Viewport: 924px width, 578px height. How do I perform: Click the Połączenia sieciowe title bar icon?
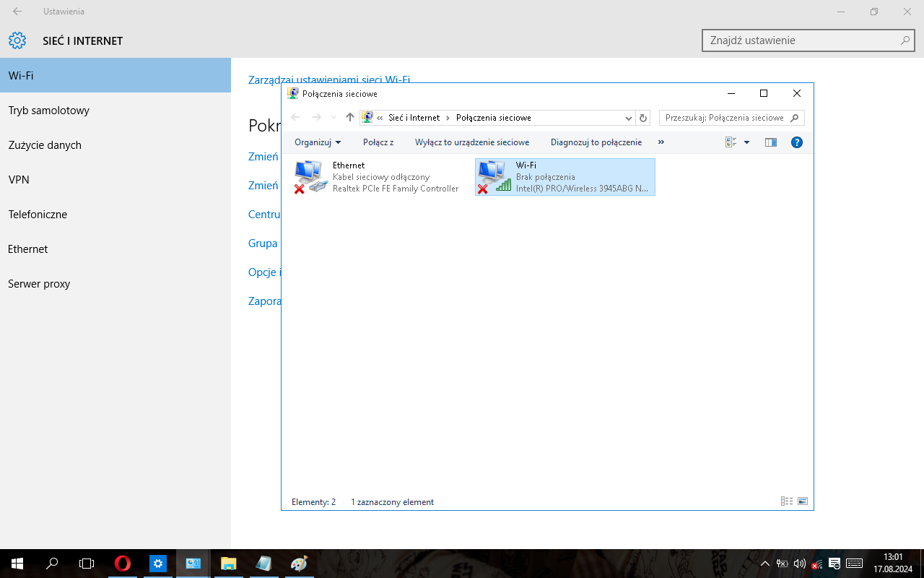[292, 93]
